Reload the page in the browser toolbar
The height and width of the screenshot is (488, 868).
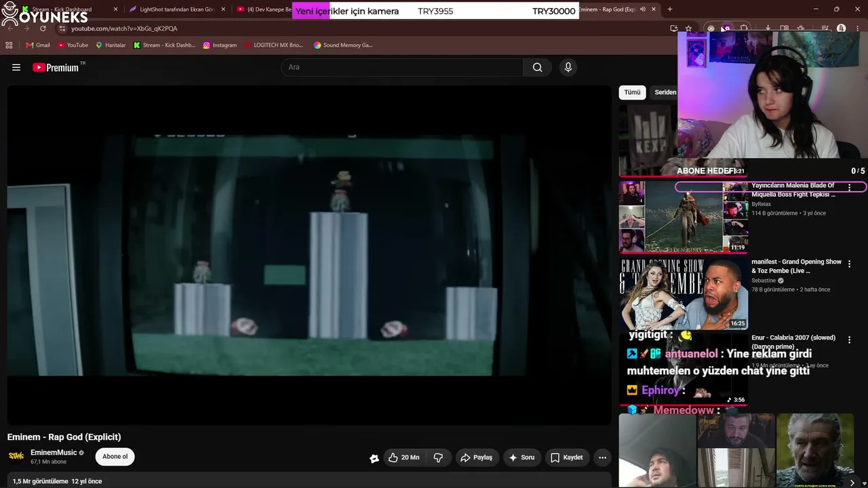tap(43, 28)
